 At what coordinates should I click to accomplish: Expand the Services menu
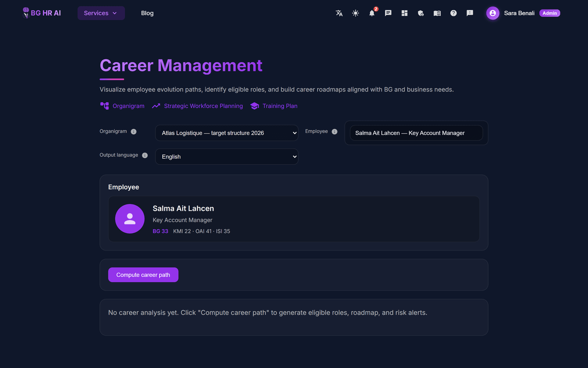tap(101, 13)
